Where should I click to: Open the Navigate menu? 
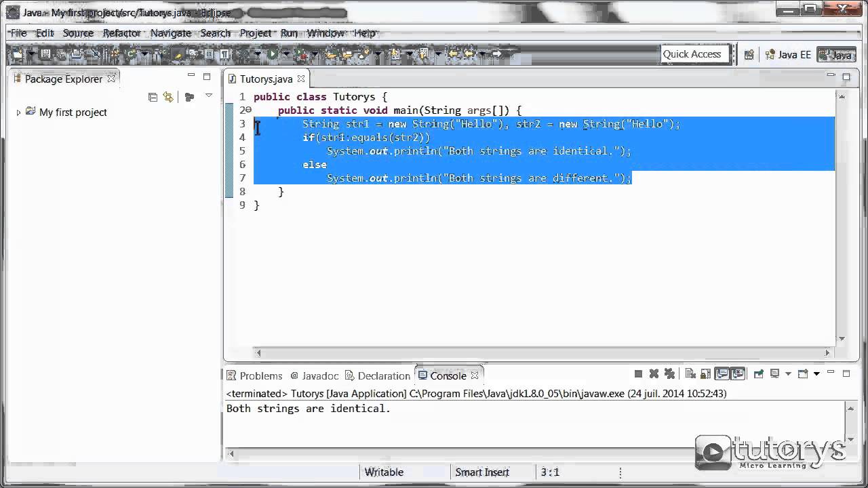tap(171, 33)
